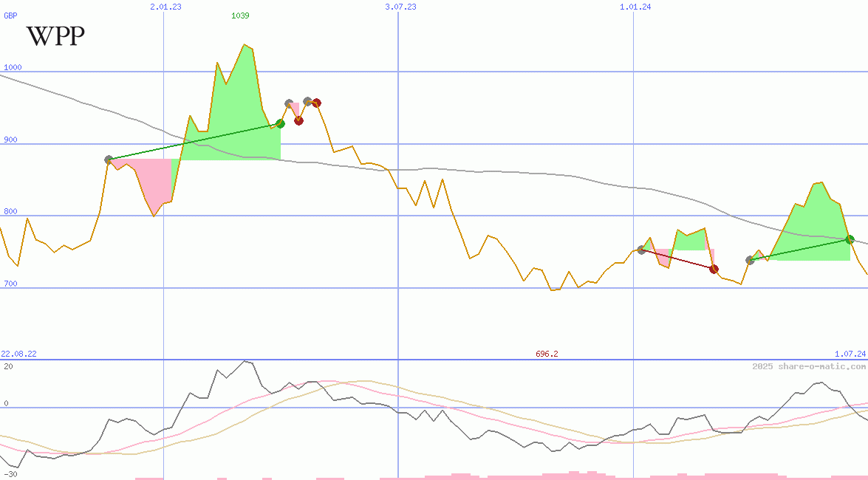868x480 pixels.
Task: Click the 1000 price axis label
Action: [13, 67]
